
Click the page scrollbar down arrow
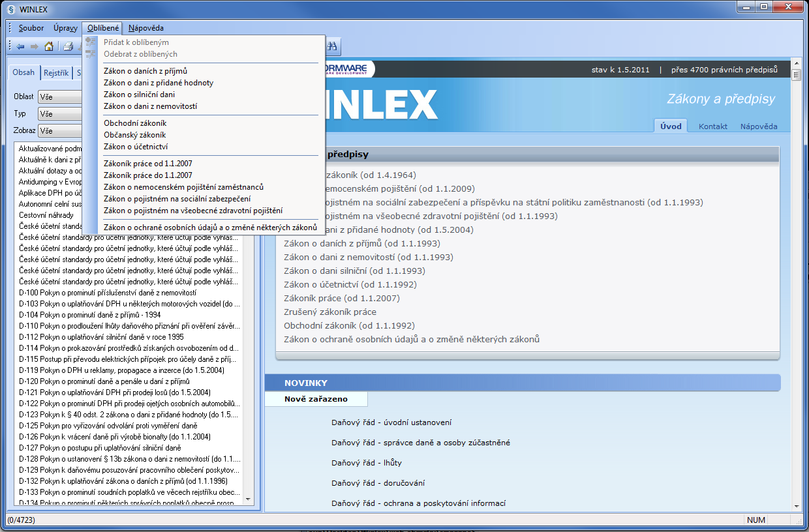[x=796, y=506]
